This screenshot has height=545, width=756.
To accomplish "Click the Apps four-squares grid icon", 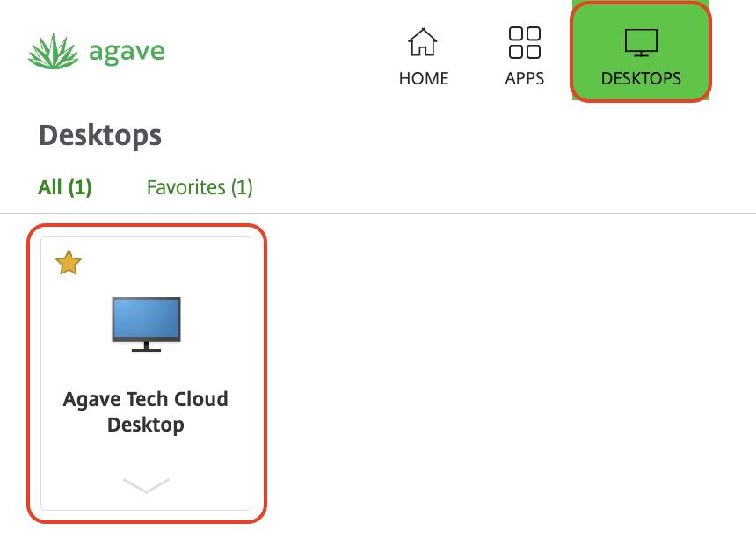I will click(525, 42).
